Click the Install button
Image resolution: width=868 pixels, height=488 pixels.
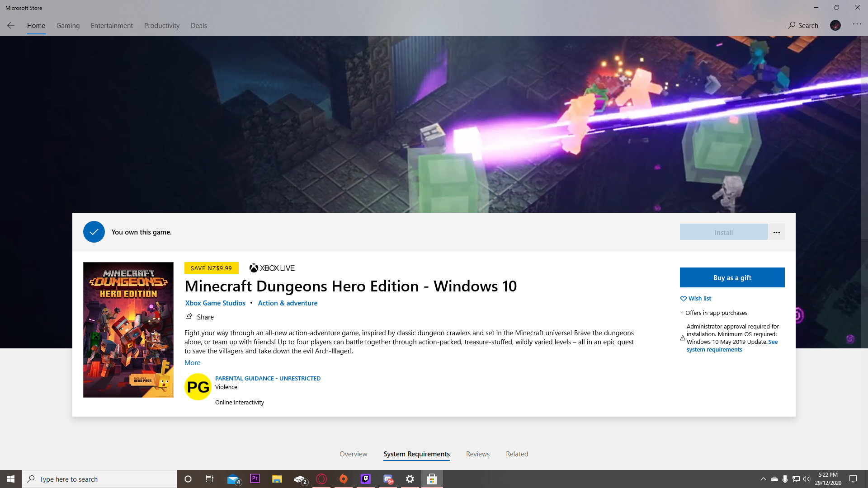(x=724, y=232)
